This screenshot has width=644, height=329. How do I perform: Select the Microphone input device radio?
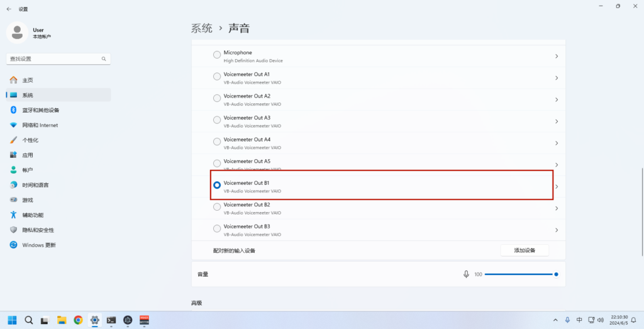[217, 55]
